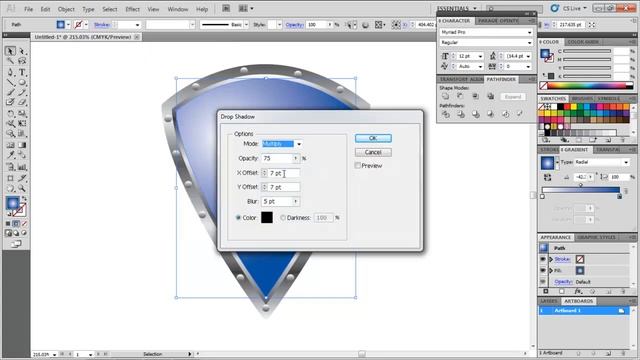
Task: Expand the Fill row in Appearance panel
Action: tap(551, 270)
